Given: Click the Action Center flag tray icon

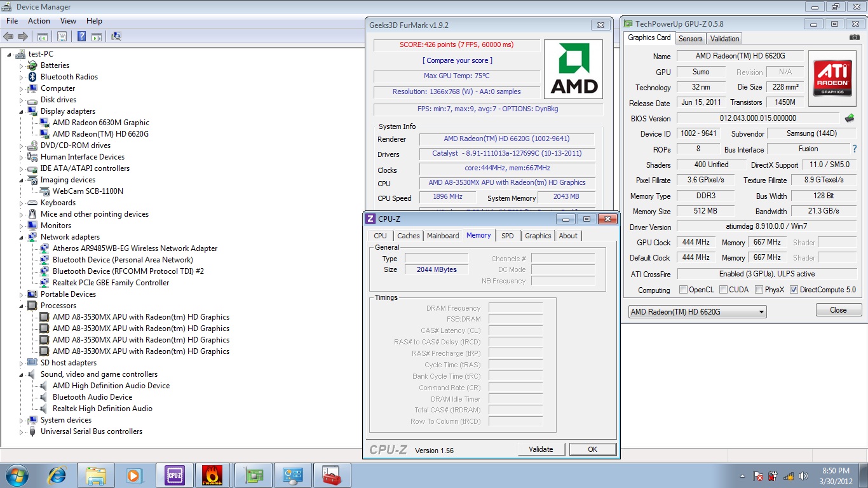Looking at the screenshot, I should [758, 475].
